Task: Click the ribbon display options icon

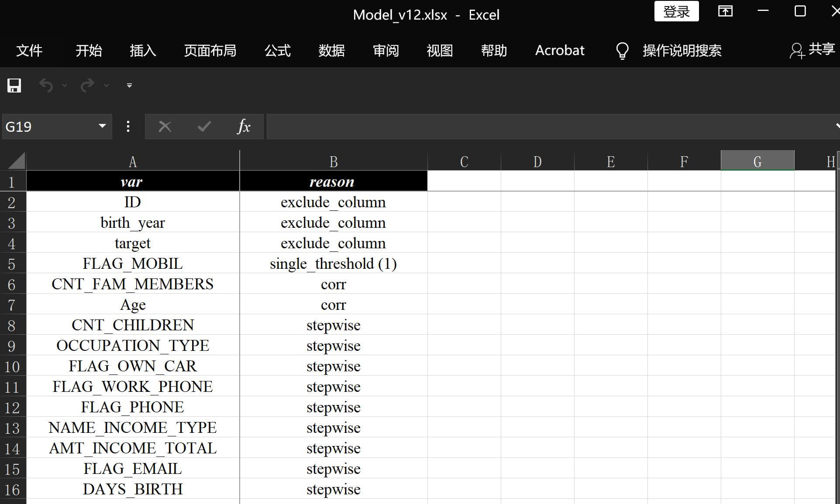Action: click(x=725, y=11)
